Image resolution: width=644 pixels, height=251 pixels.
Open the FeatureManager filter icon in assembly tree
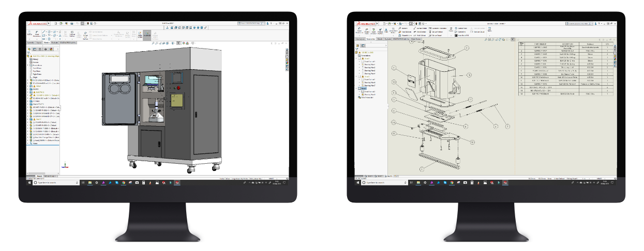tap(29, 54)
